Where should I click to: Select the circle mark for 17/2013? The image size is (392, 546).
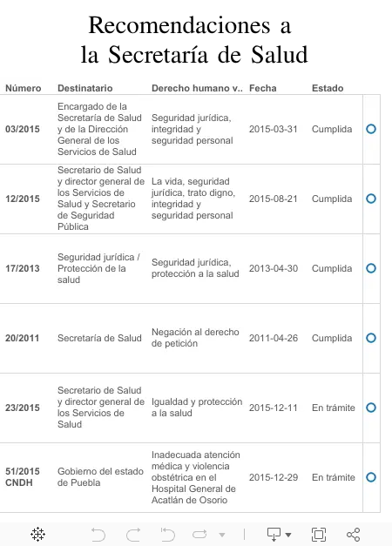pos(371,268)
